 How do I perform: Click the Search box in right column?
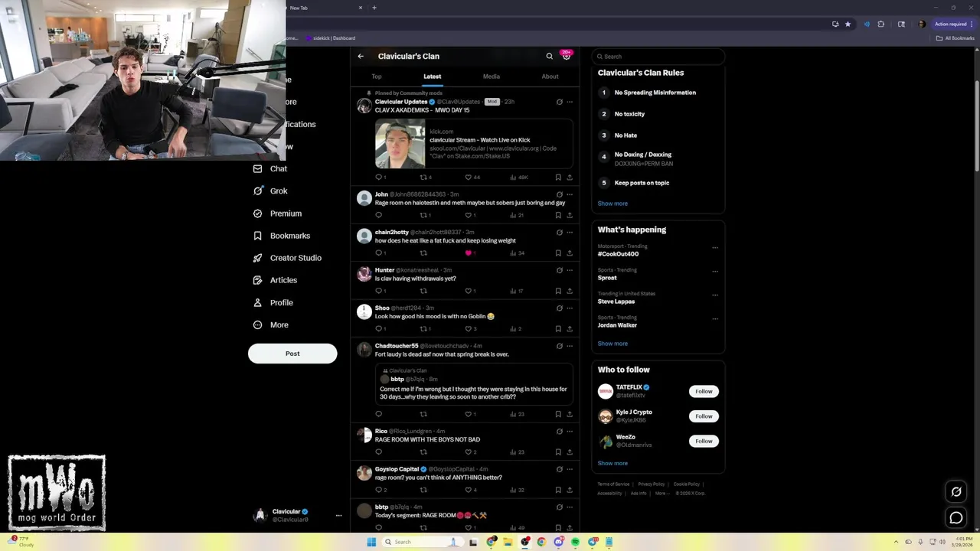[x=658, y=57]
